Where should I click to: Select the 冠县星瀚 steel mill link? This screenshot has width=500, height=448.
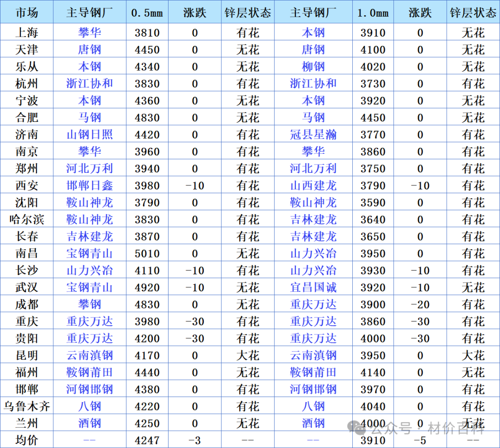pyautogui.click(x=313, y=134)
